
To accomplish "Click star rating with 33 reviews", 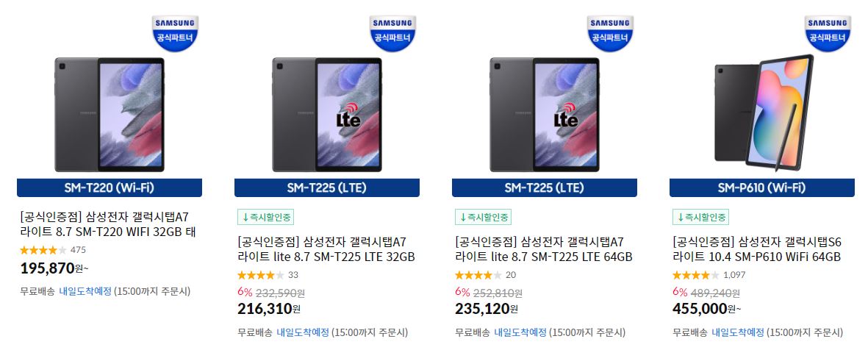I will click(x=261, y=275).
